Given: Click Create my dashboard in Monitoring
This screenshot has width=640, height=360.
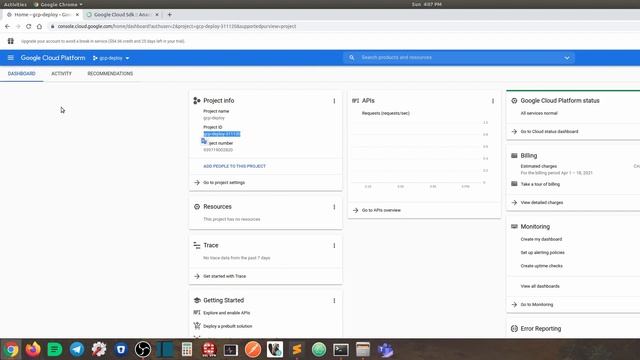Looking at the screenshot, I should tap(541, 239).
